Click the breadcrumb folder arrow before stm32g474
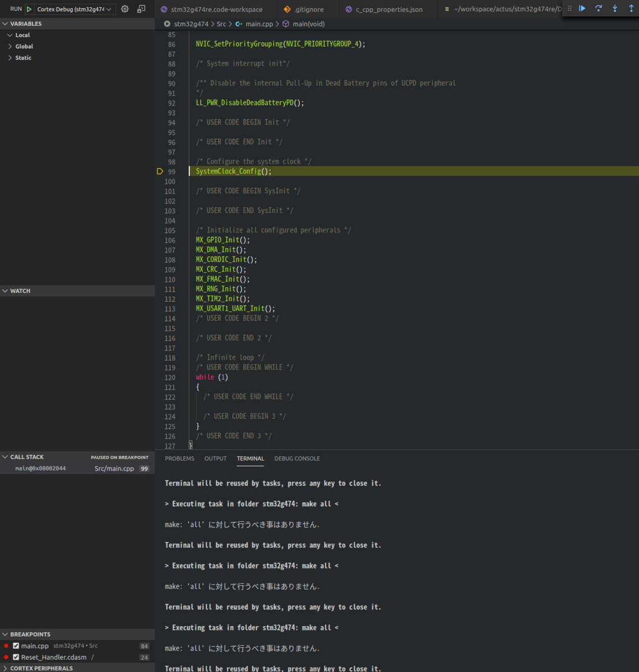The height and width of the screenshot is (672, 639). pyautogui.click(x=167, y=24)
